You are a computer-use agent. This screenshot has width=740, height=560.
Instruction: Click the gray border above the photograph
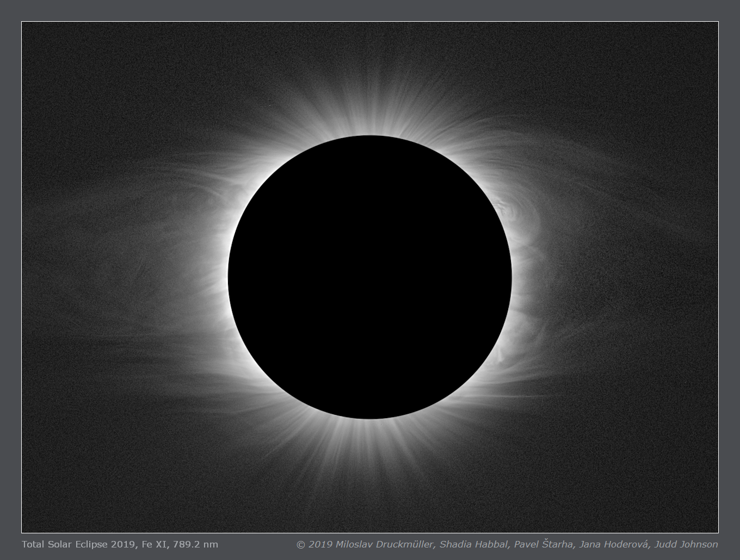pyautogui.click(x=370, y=11)
